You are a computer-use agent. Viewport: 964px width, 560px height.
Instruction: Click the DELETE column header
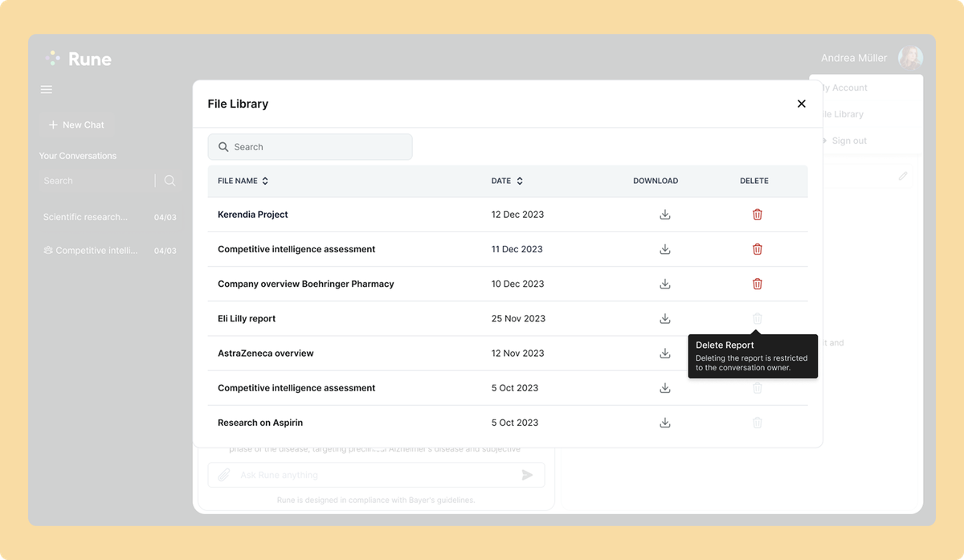754,181
